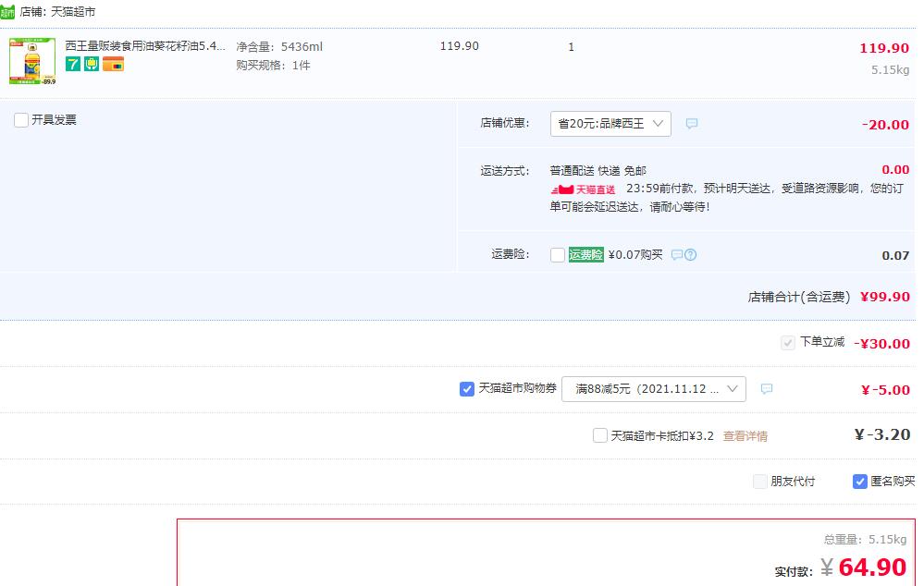The height and width of the screenshot is (586, 924).
Task: Click the 总重量: 5.15kg text
Action: pyautogui.click(x=865, y=540)
